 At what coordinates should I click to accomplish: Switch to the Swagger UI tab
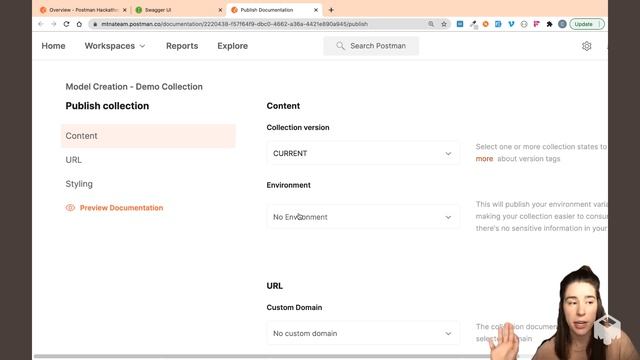178,10
